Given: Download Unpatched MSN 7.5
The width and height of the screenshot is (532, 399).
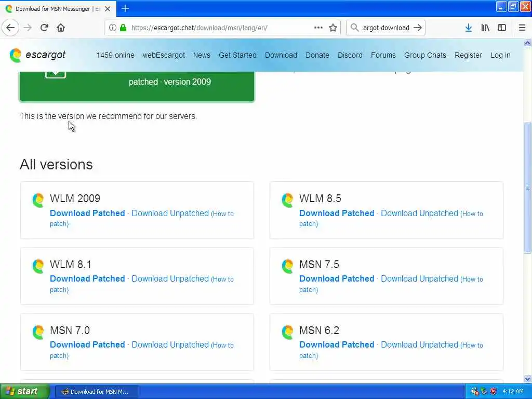Looking at the screenshot, I should (x=419, y=279).
